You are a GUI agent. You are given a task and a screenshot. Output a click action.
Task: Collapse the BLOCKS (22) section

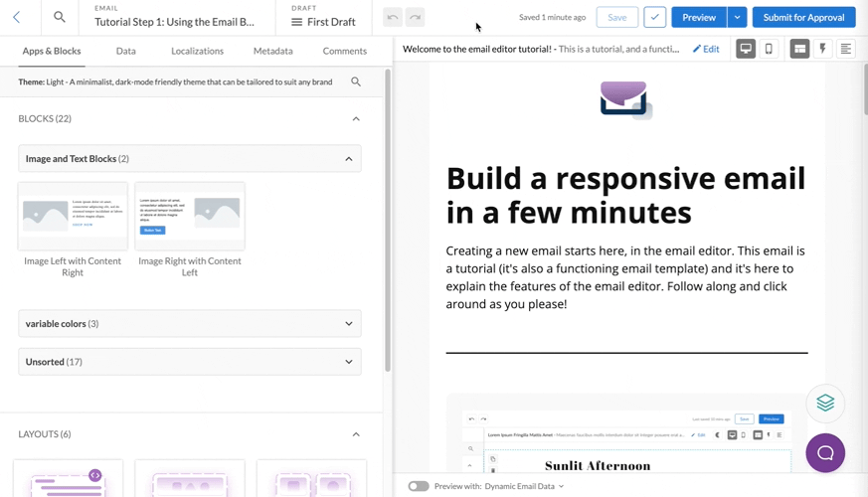[x=356, y=118]
